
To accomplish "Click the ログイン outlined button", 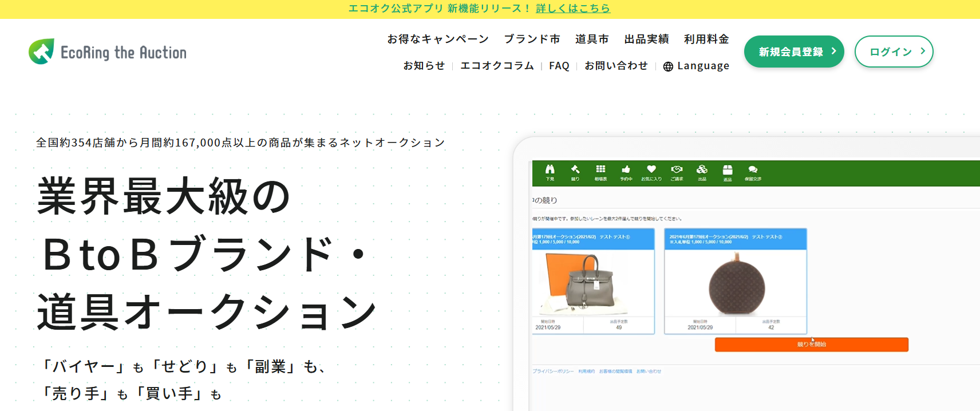I will [894, 52].
